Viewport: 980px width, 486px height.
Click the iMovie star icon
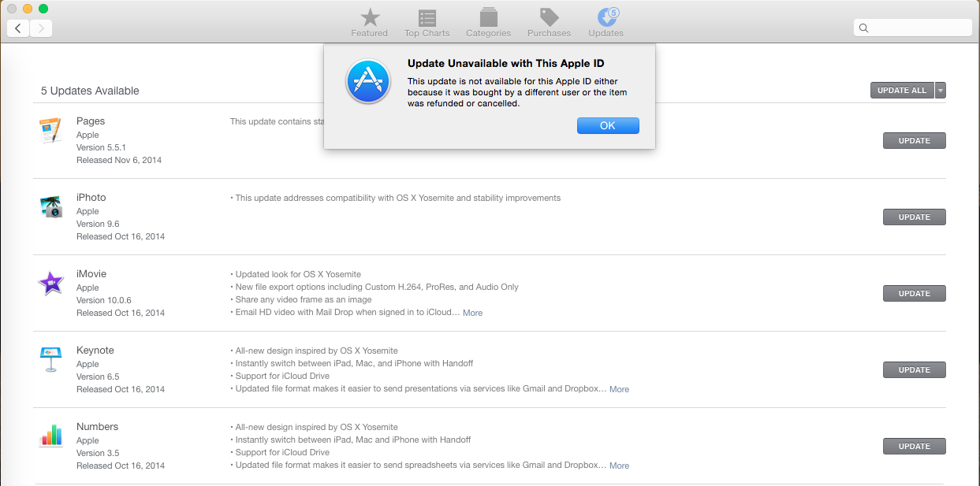pyautogui.click(x=51, y=283)
